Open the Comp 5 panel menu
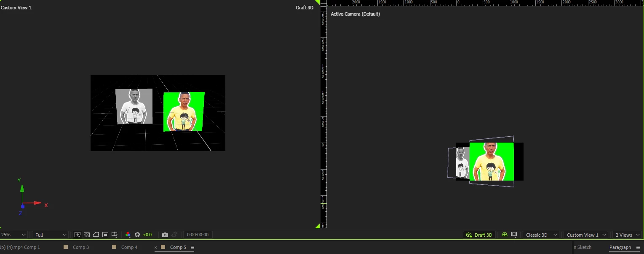This screenshot has height=254, width=644. coord(192,247)
